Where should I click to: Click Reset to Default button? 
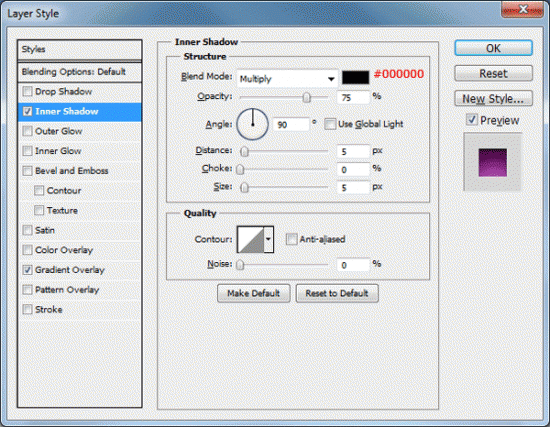pyautogui.click(x=337, y=293)
